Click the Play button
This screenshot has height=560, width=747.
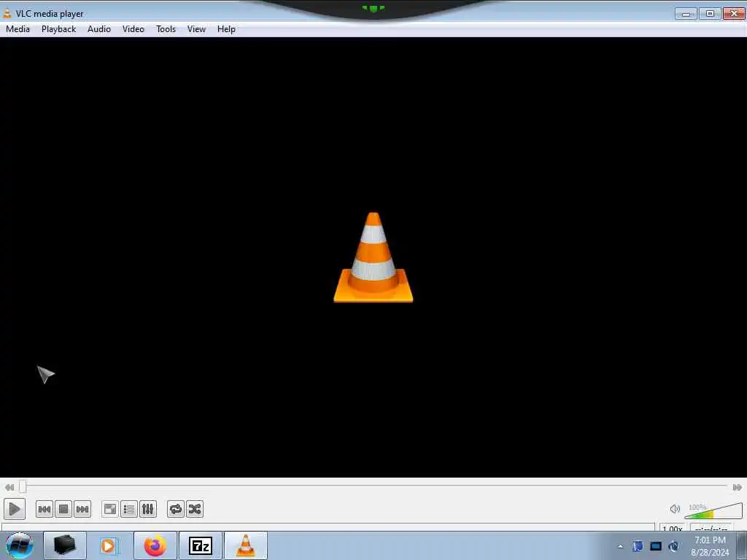click(x=15, y=509)
